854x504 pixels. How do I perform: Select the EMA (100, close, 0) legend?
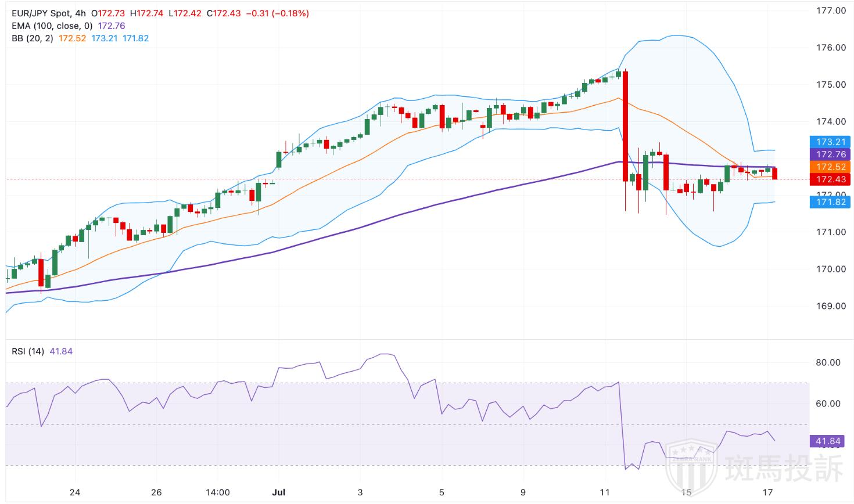pos(53,26)
